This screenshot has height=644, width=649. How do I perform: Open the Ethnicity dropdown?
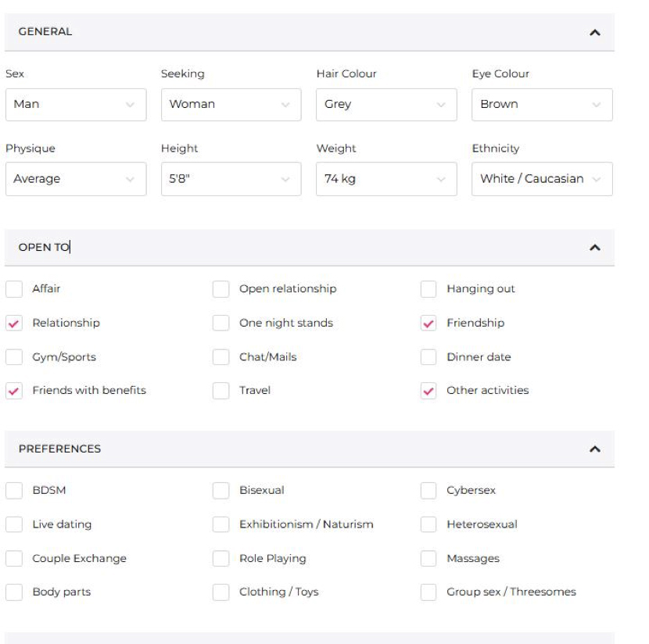(542, 179)
